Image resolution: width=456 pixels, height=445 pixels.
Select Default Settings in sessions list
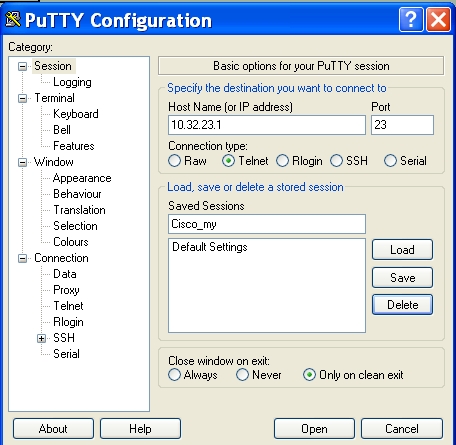coord(210,247)
